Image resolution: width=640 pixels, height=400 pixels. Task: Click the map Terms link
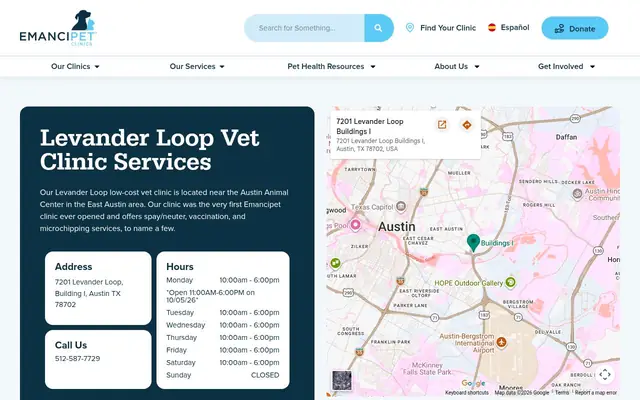[x=562, y=393]
